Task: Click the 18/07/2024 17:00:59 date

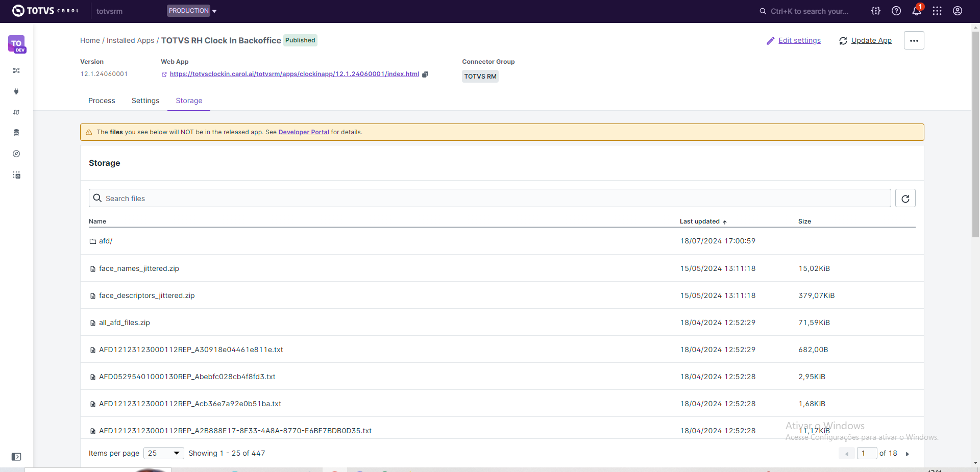Action: click(x=718, y=241)
